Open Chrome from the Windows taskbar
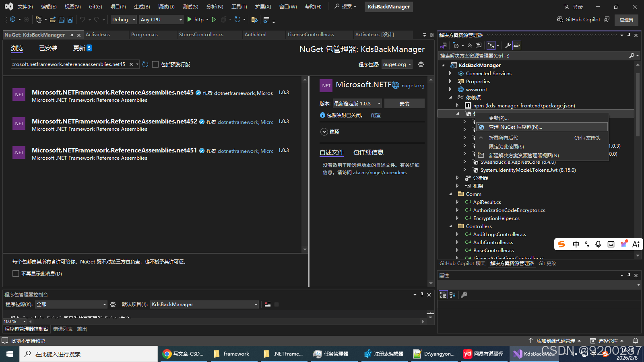Screen dimensions: 644x362 pyautogui.click(x=184, y=354)
